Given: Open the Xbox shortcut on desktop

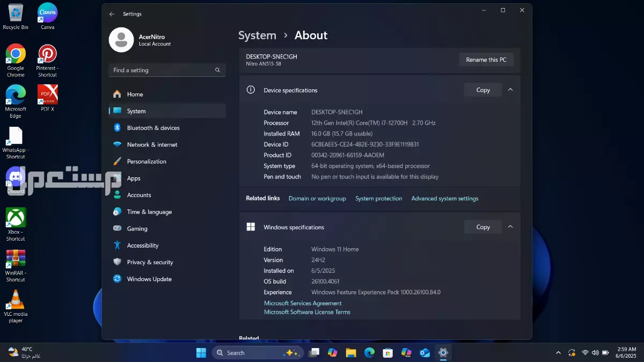Looking at the screenshot, I should click(16, 225).
